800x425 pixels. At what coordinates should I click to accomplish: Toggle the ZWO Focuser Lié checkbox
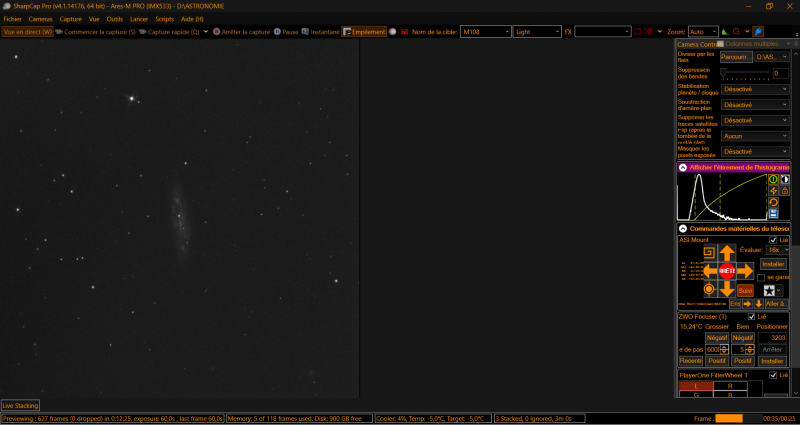pyautogui.click(x=751, y=317)
